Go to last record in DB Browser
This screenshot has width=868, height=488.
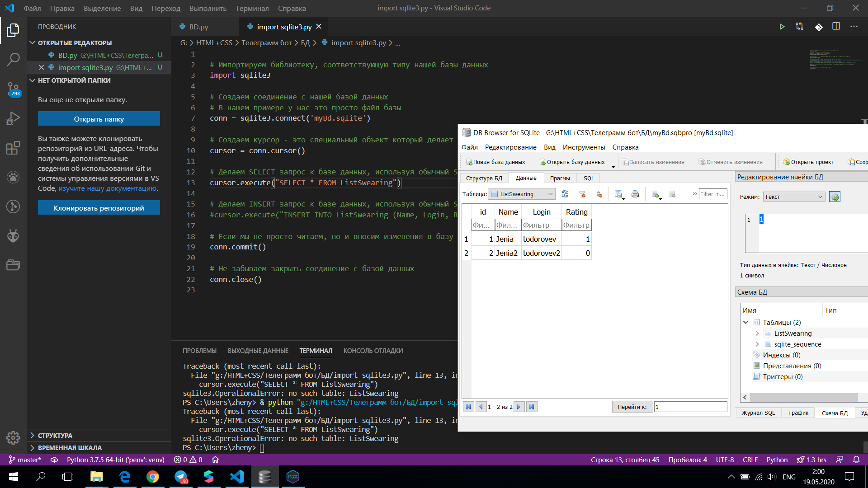532,407
